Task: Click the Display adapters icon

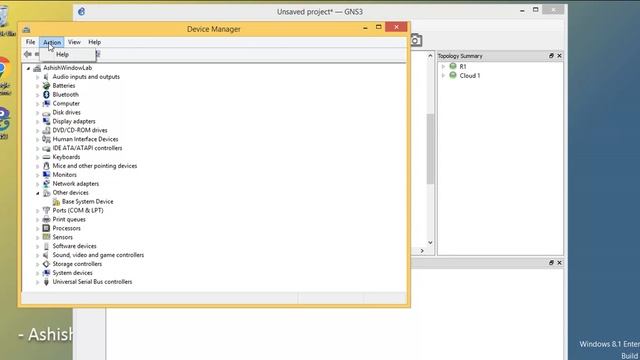Action: click(x=46, y=121)
